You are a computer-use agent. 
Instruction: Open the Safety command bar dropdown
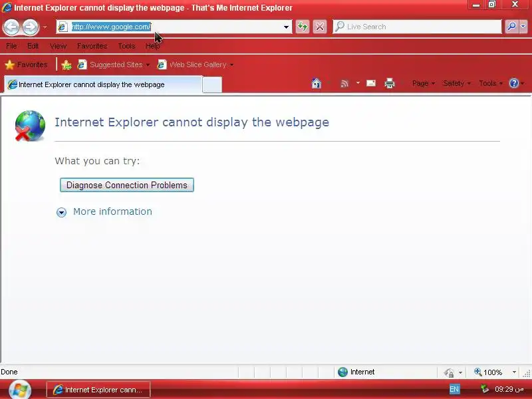[x=457, y=84]
